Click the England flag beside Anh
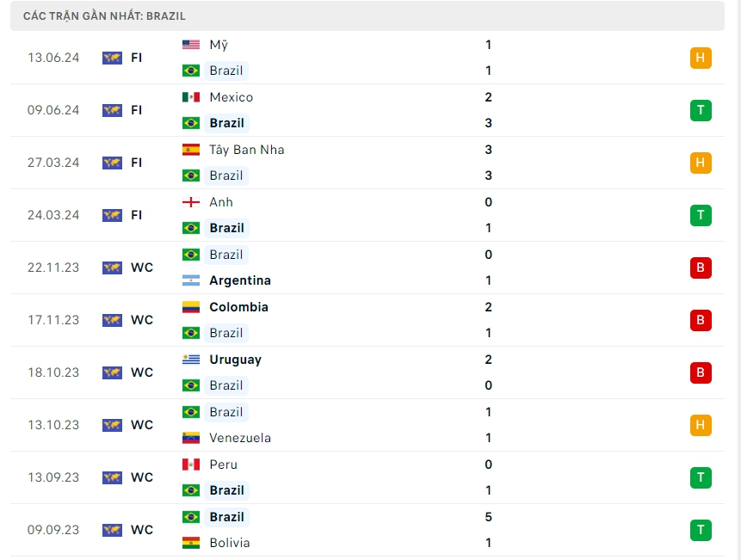 [191, 202]
